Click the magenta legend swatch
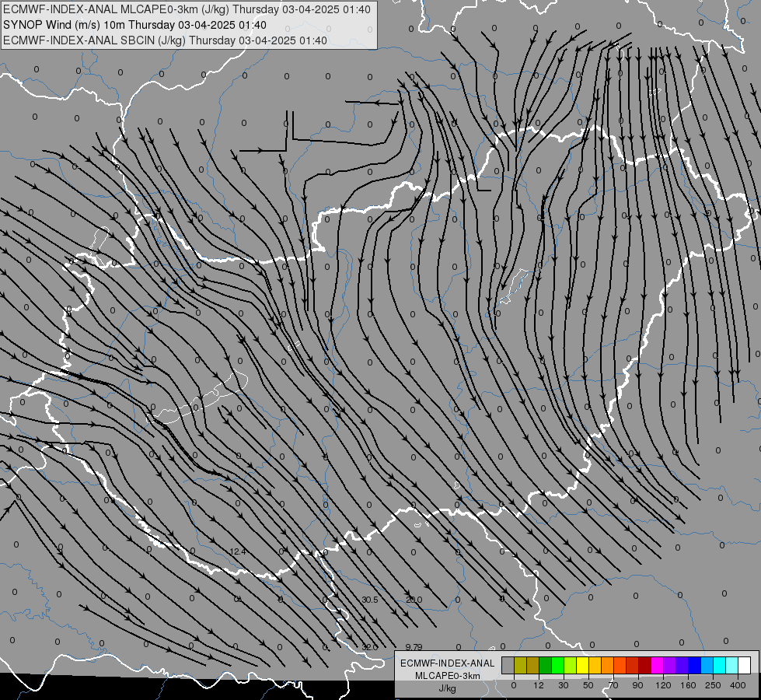The image size is (761, 700). click(x=657, y=665)
